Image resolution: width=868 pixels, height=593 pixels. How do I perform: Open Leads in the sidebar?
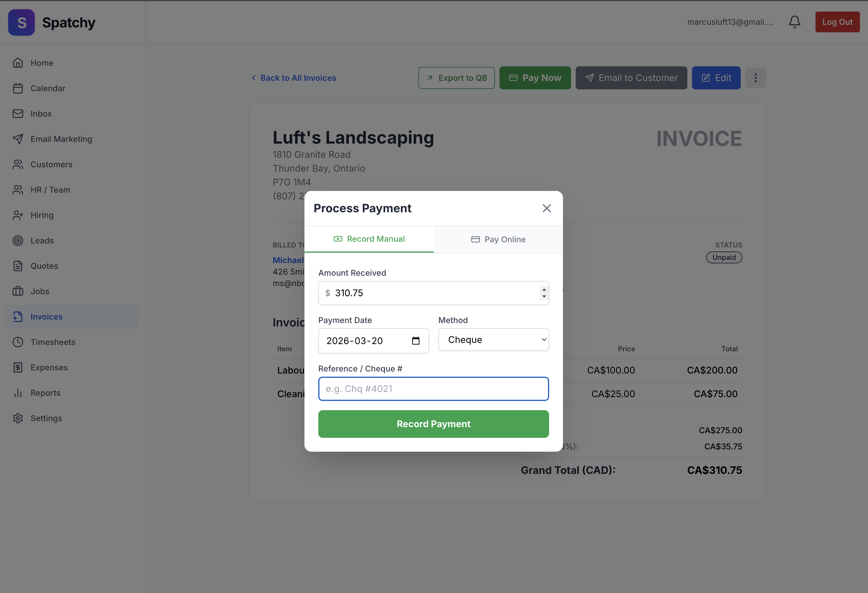[72, 241]
